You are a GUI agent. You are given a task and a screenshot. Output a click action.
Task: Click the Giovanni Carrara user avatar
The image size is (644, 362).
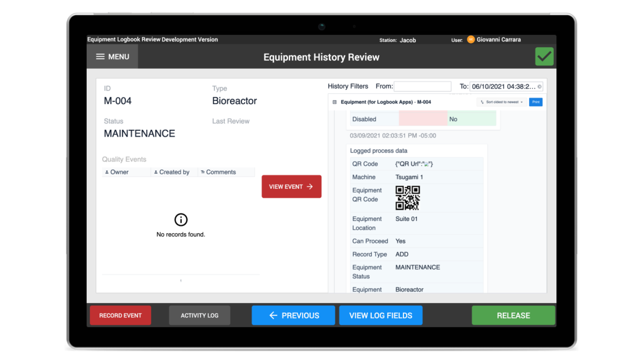472,40
